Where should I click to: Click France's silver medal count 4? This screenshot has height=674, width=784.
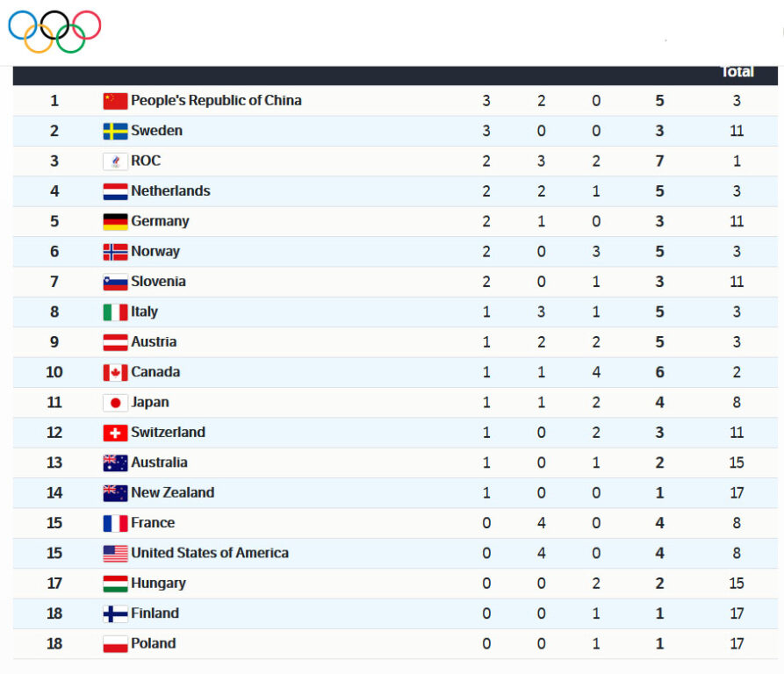tap(541, 523)
